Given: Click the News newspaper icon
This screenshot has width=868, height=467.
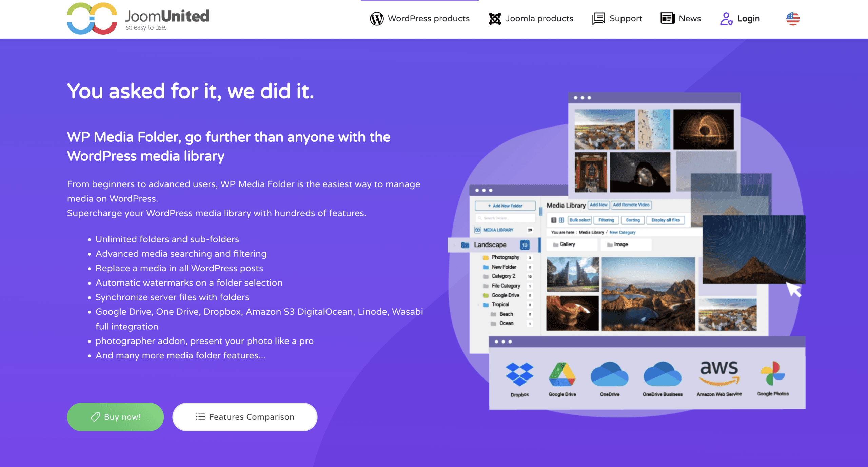Looking at the screenshot, I should point(667,18).
